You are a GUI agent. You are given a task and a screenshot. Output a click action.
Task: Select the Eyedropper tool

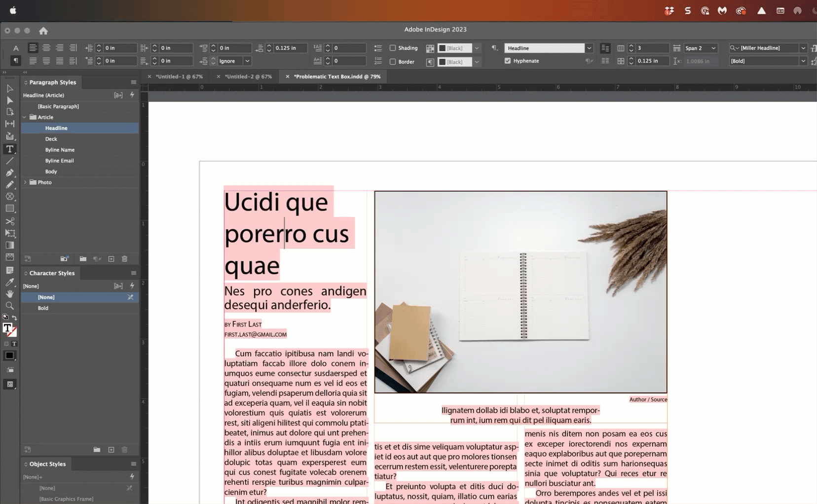point(9,282)
